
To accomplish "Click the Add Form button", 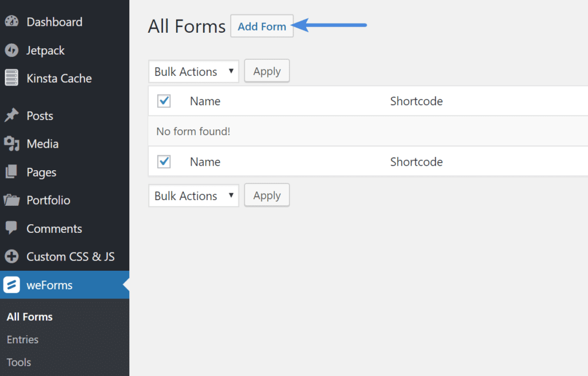I will coord(262,26).
